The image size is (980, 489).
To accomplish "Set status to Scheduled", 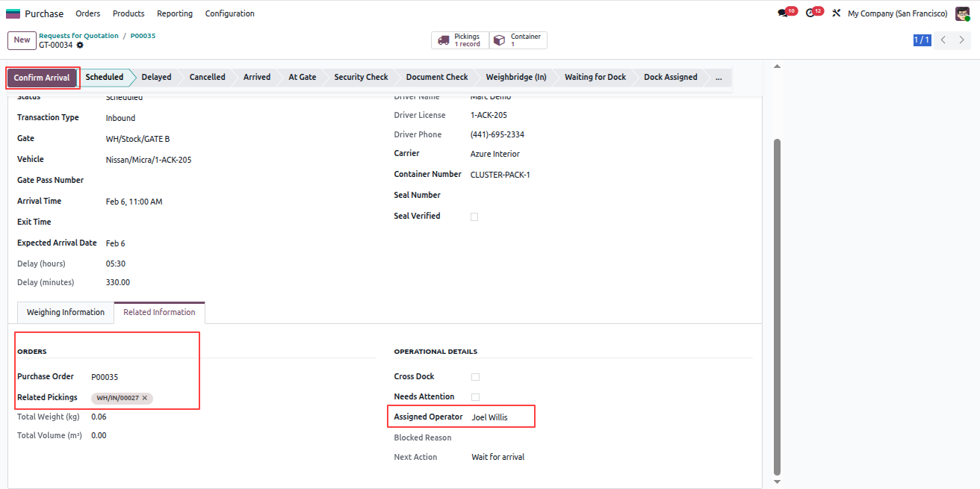I will (105, 78).
